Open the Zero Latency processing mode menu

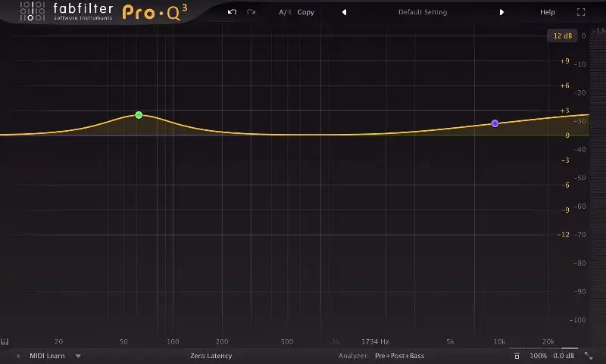pos(211,356)
